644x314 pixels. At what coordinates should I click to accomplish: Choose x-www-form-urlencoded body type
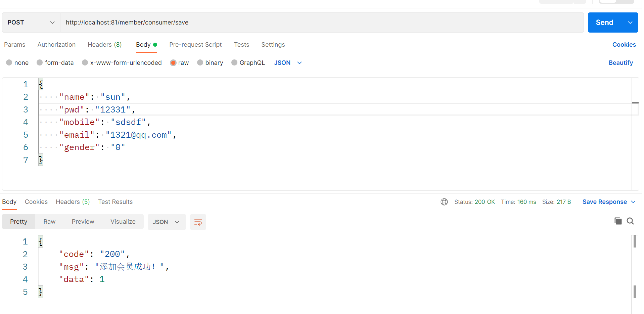click(x=85, y=62)
